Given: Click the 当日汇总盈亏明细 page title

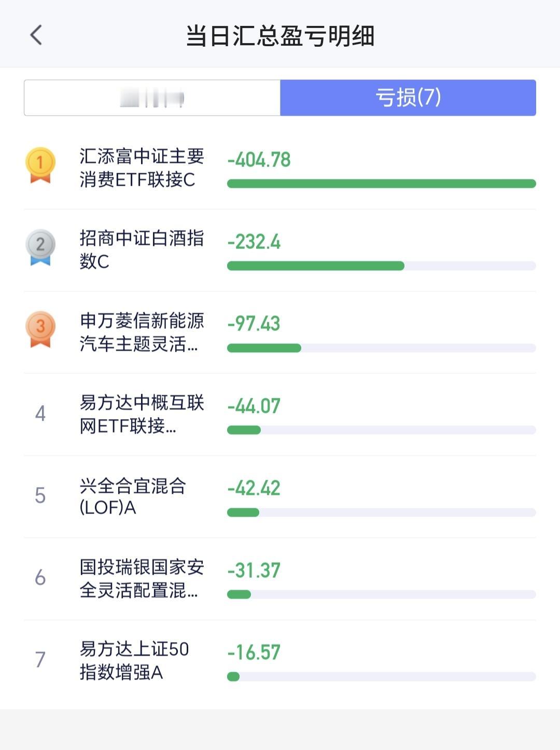Looking at the screenshot, I should click(x=280, y=36).
